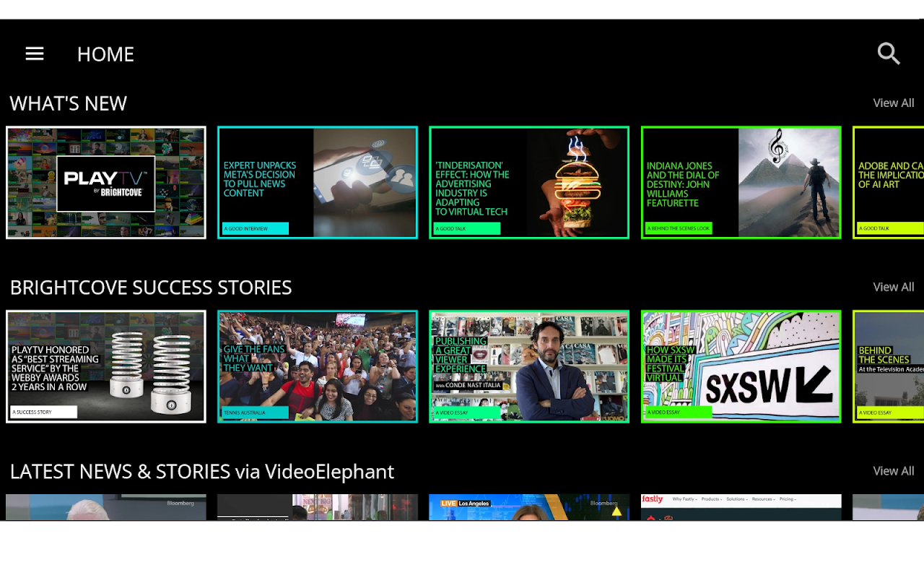Select the BRIGHTCOVE SUCCESS STORIES heading
Image resolution: width=924 pixels, height=578 pixels.
pyautogui.click(x=151, y=288)
